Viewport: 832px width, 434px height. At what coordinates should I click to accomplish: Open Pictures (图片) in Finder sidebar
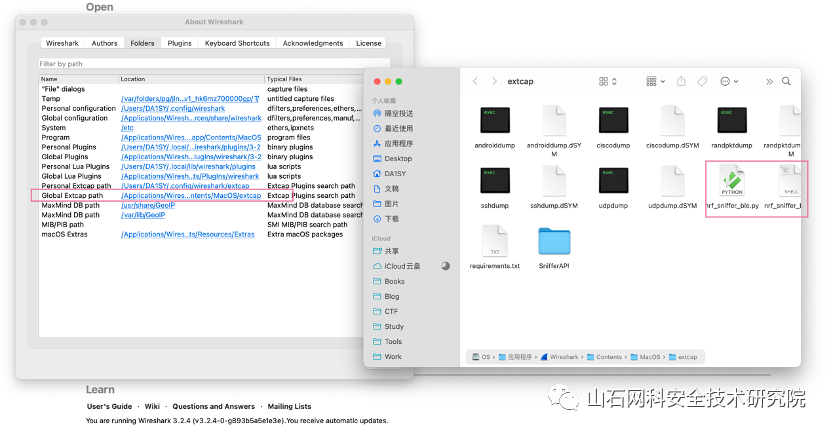pyautogui.click(x=386, y=204)
